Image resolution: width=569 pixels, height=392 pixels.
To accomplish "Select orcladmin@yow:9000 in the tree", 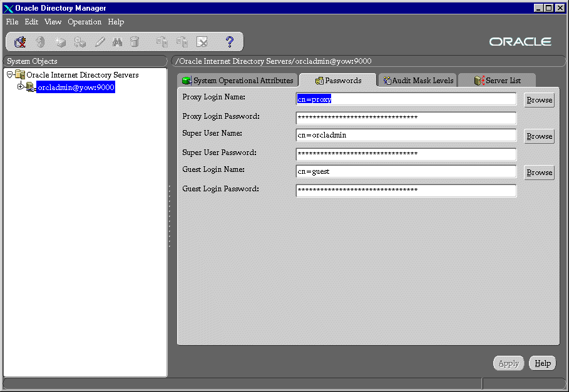I will (x=76, y=88).
